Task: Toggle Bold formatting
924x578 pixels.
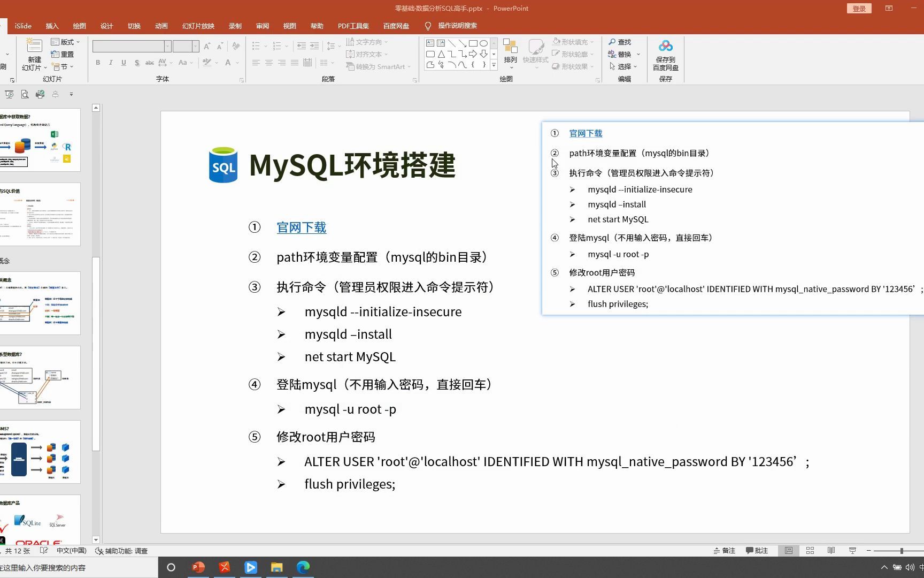Action: pyautogui.click(x=98, y=63)
